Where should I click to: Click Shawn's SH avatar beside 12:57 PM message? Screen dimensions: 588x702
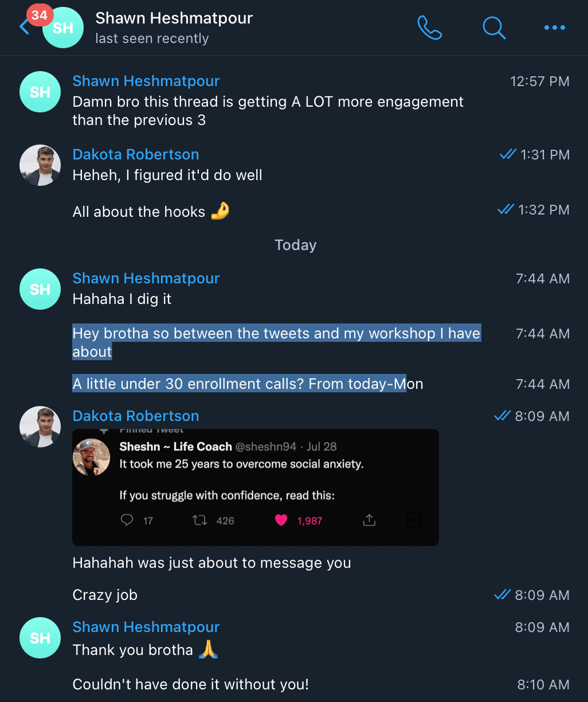(40, 92)
